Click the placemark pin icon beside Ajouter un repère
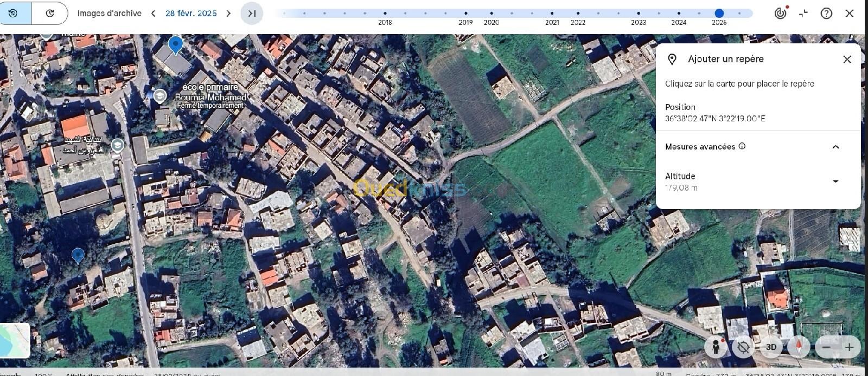The image size is (868, 376). (672, 59)
